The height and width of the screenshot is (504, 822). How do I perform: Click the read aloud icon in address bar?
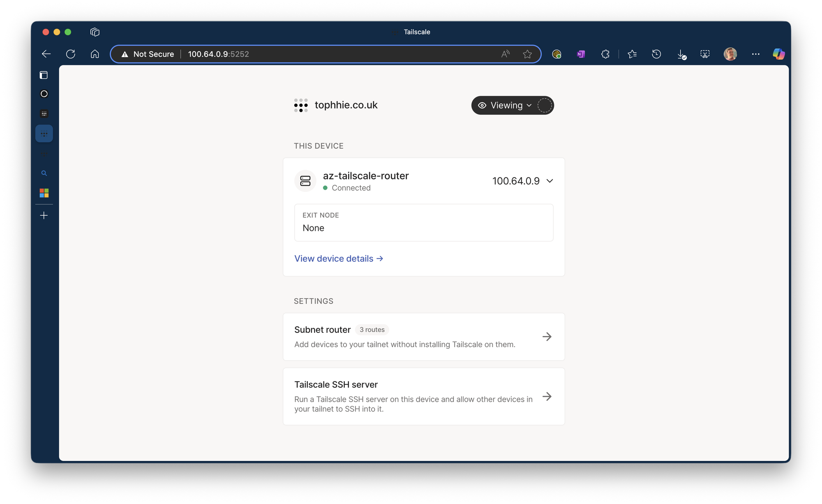(506, 54)
